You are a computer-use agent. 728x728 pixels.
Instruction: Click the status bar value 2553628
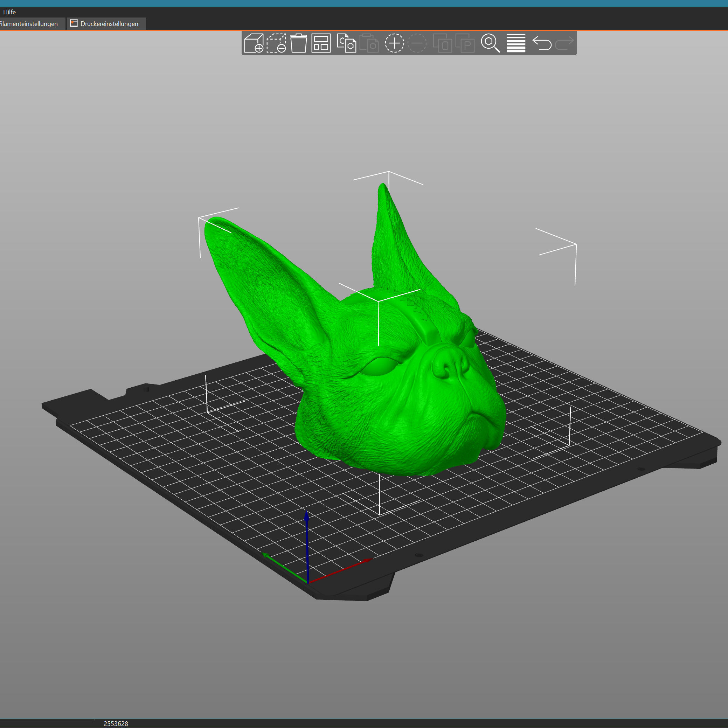[116, 723]
